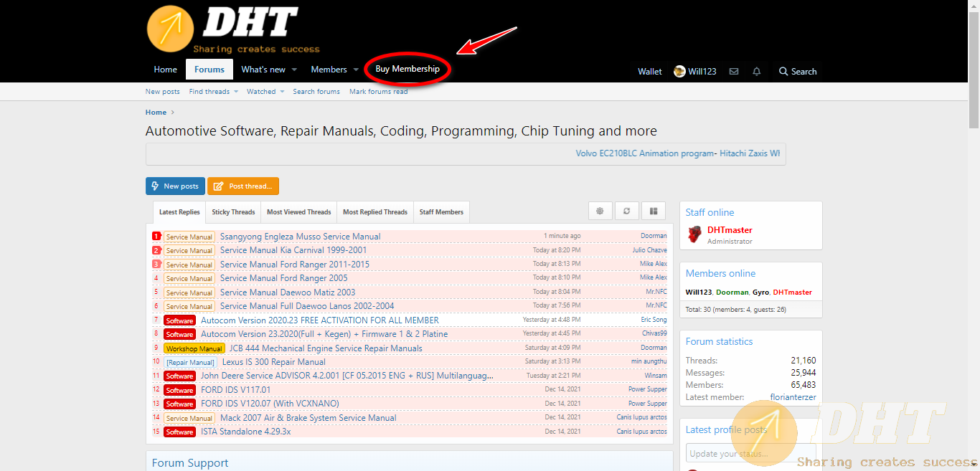This screenshot has height=471, width=980.
Task: Click the widget settings gear icon
Action: (x=600, y=211)
